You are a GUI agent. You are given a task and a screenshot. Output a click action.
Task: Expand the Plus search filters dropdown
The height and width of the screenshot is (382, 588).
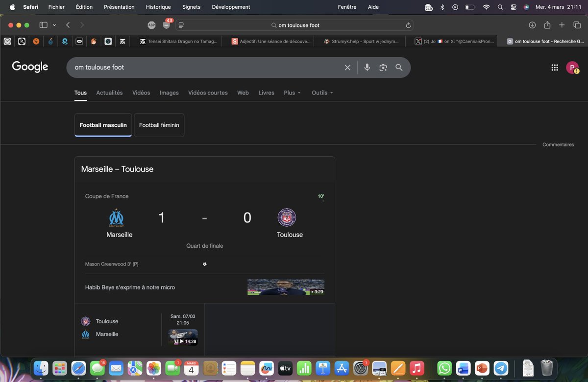coord(292,93)
